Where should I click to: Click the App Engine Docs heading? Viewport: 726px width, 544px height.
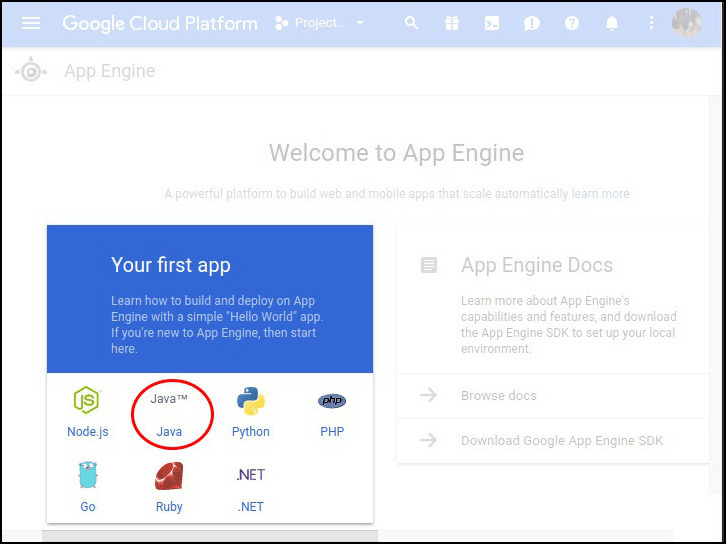pos(537,265)
